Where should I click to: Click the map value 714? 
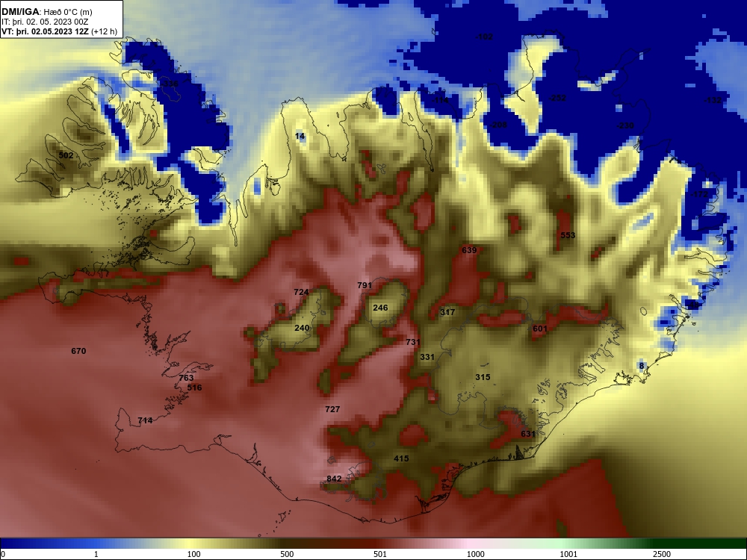tap(146, 420)
